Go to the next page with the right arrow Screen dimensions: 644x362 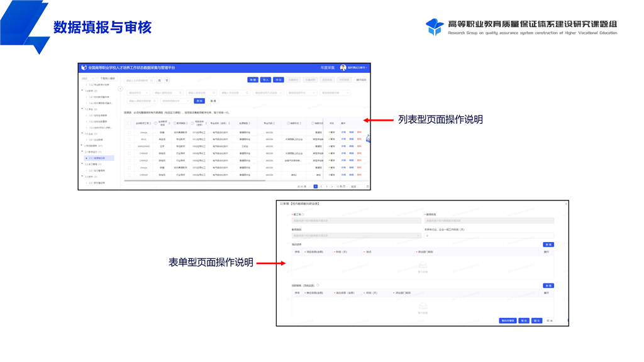point(332,187)
